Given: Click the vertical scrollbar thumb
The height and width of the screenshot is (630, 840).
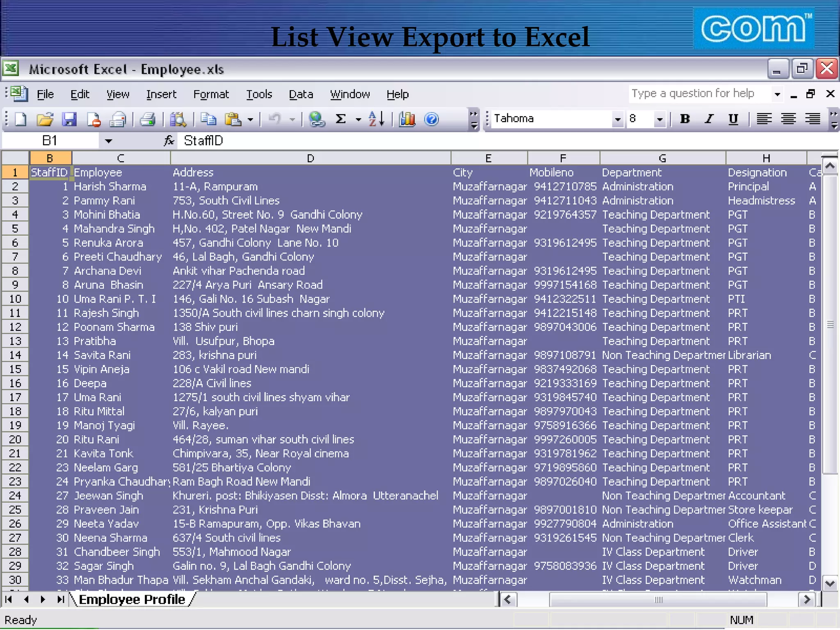Looking at the screenshot, I should click(830, 324).
